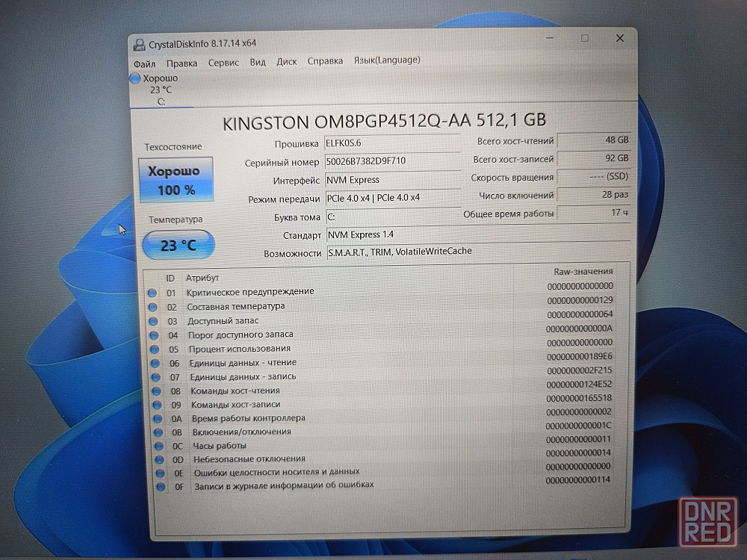Select the Небезопасные отключения attribute text
This screenshot has width=747, height=560.
tap(249, 459)
